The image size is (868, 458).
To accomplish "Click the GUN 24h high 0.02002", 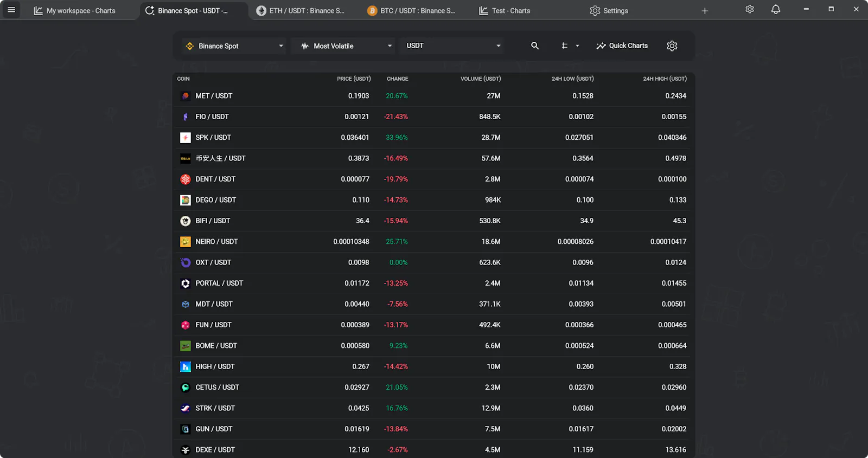I will pos(674,429).
